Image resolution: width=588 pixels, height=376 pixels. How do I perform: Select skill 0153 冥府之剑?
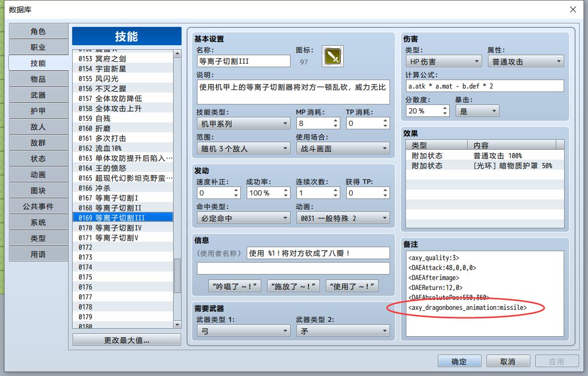coord(123,59)
